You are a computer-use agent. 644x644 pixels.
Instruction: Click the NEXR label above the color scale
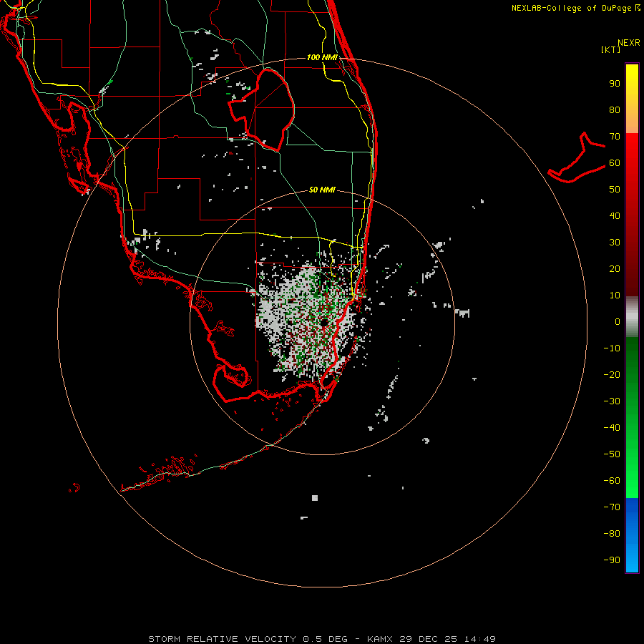click(x=629, y=43)
